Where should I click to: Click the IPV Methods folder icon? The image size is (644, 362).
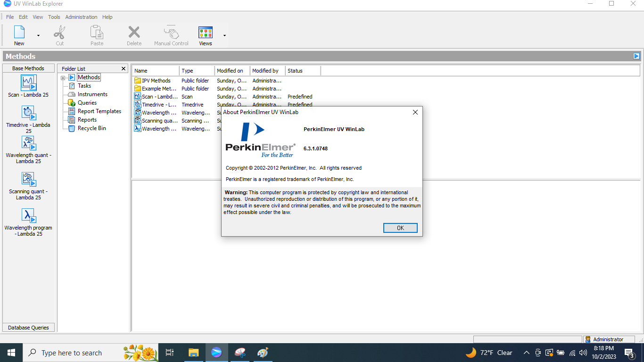[x=138, y=81]
